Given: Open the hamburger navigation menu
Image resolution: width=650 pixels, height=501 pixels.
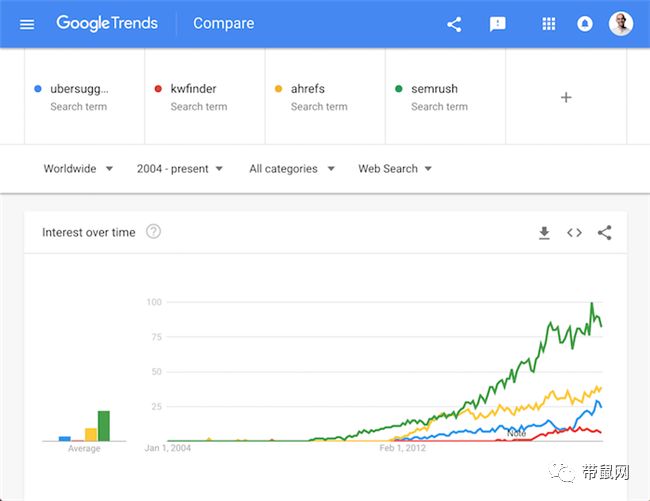Looking at the screenshot, I should pos(27,24).
